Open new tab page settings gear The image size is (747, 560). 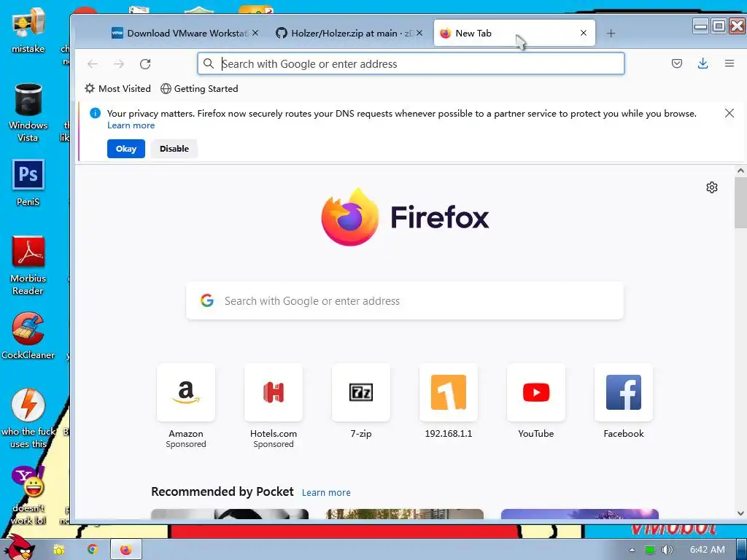tap(712, 187)
